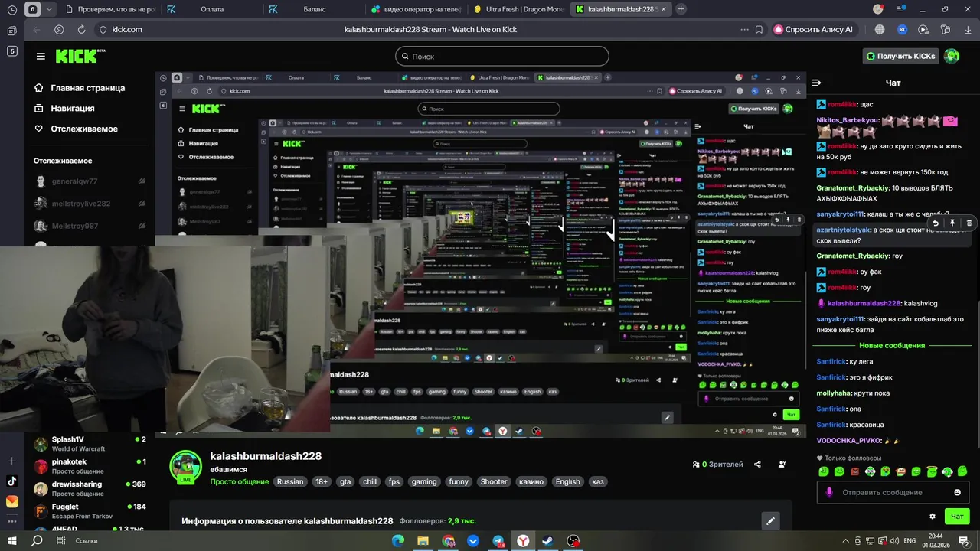The width and height of the screenshot is (980, 551).
Task: Open Windows Start menu
Action: pyautogui.click(x=11, y=540)
